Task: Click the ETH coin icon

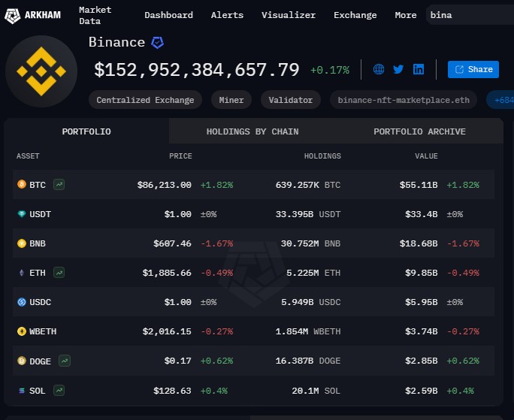Action: tap(22, 273)
